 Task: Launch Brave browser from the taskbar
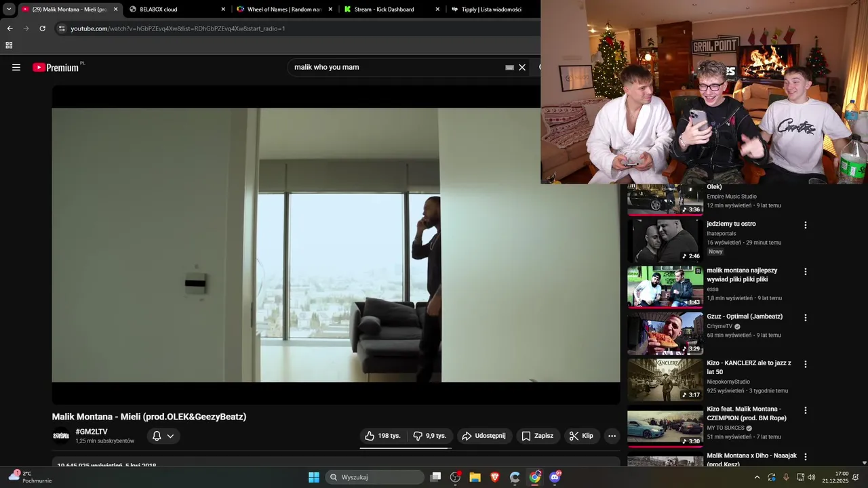pos(495,477)
